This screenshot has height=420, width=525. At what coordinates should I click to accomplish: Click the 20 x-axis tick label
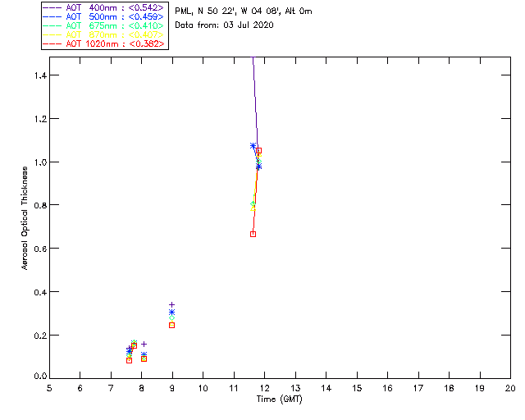pos(510,388)
